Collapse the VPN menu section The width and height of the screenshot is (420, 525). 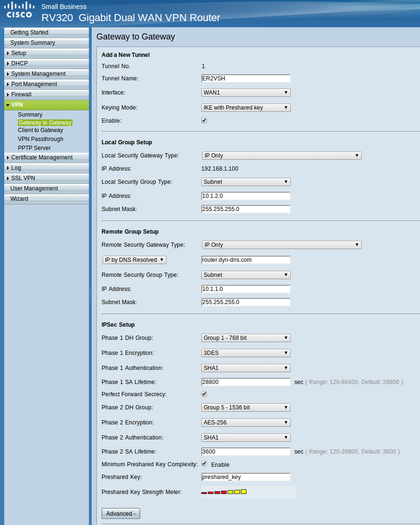click(47, 105)
